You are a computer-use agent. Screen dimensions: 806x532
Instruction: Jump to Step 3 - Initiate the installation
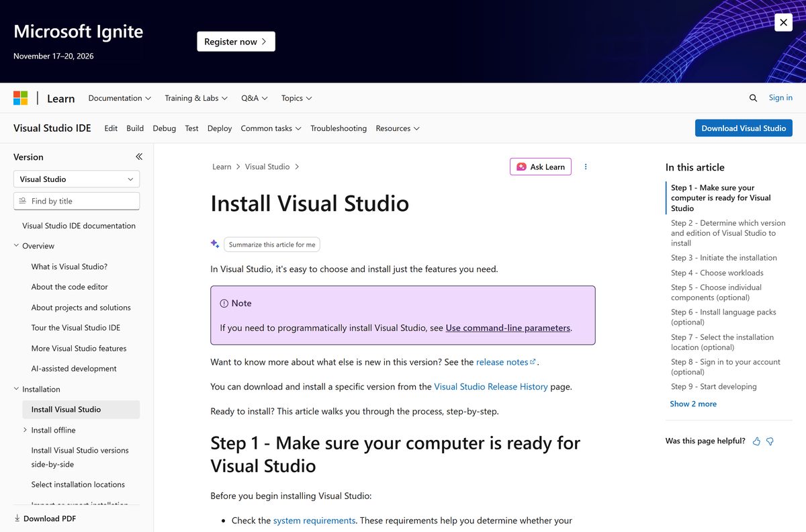click(724, 258)
